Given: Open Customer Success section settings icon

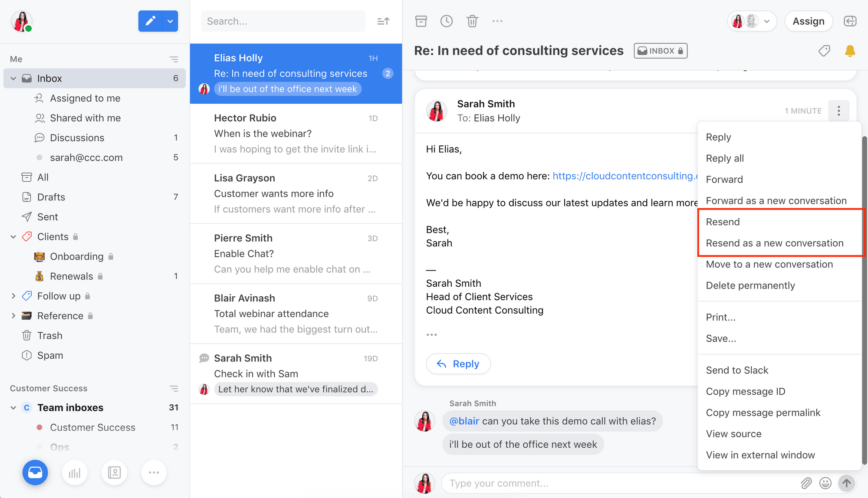Looking at the screenshot, I should pos(174,388).
